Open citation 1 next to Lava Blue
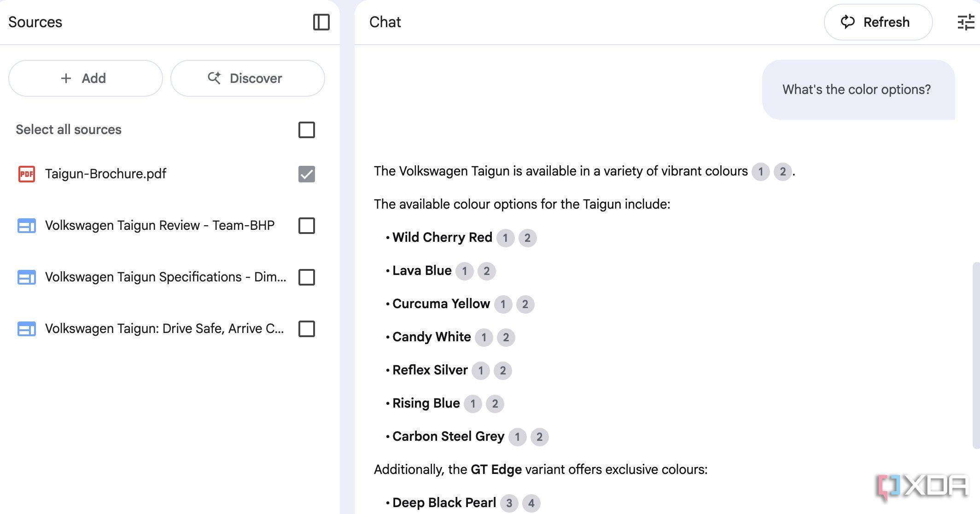The width and height of the screenshot is (980, 514). pyautogui.click(x=465, y=271)
